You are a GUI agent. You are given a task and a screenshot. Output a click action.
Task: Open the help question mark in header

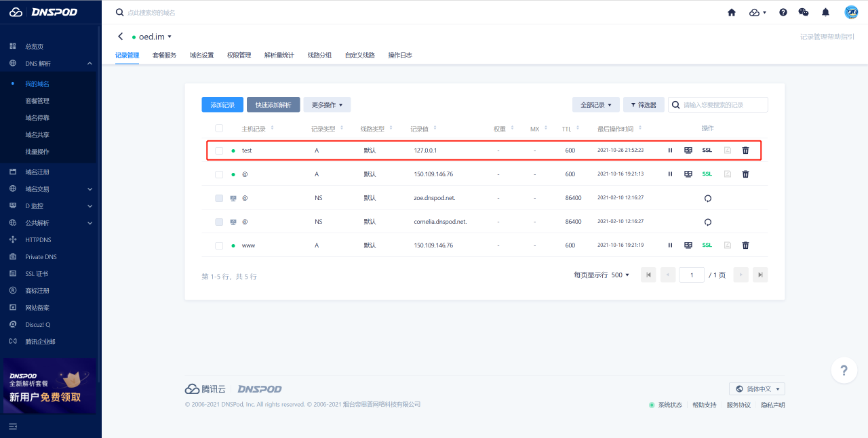783,12
